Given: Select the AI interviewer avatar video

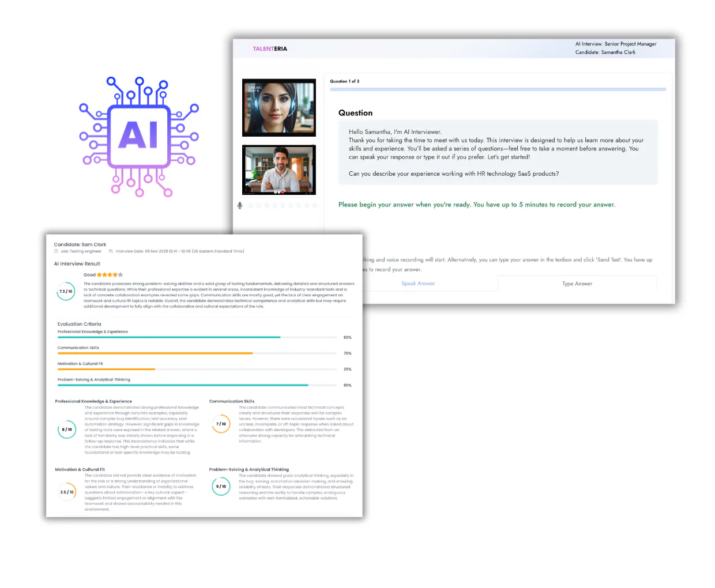Looking at the screenshot, I should tap(279, 108).
